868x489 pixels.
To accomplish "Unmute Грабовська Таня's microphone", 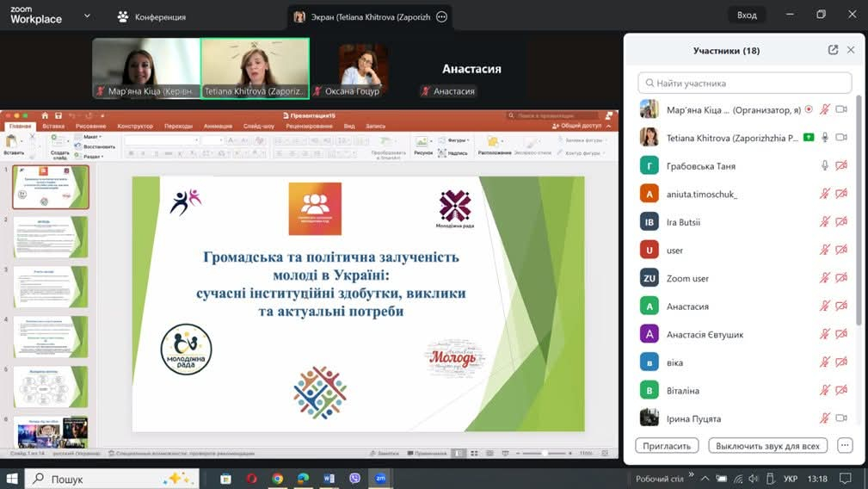I will pyautogui.click(x=824, y=165).
